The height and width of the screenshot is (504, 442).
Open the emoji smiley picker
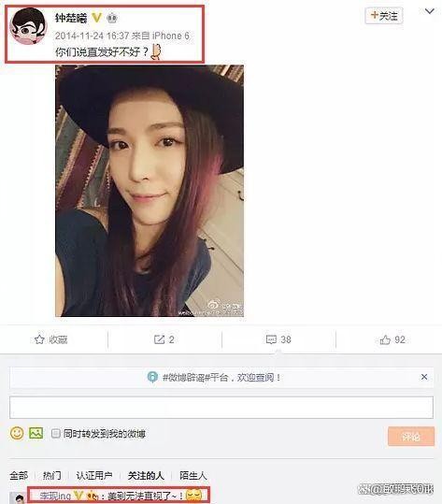point(17,433)
